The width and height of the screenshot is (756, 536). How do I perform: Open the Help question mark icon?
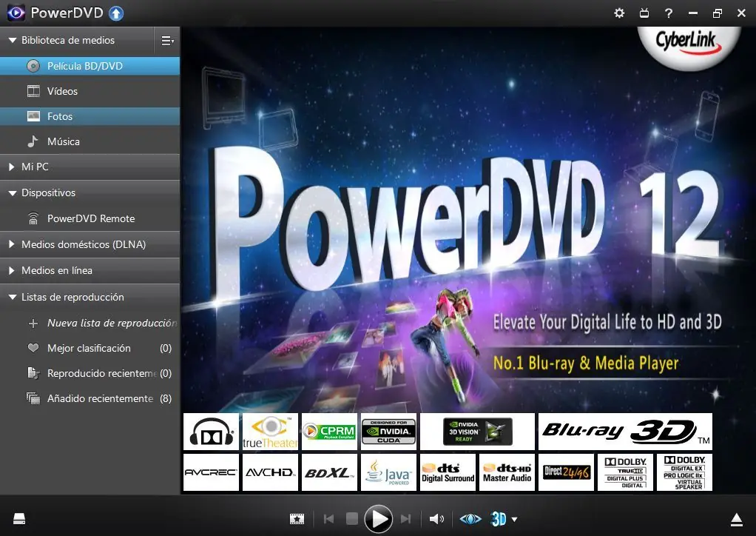pos(668,13)
